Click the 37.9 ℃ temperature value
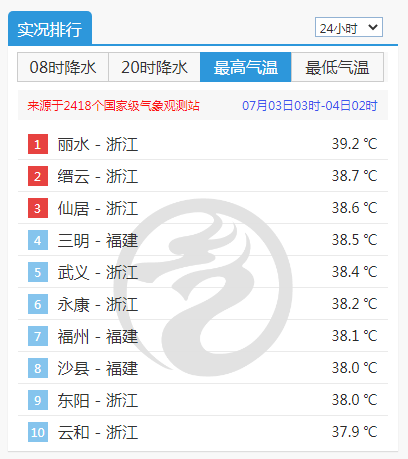This screenshot has height=459, width=408. 354,432
